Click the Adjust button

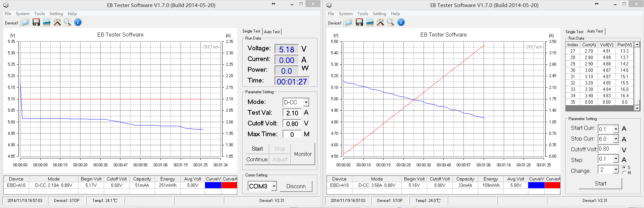point(280,159)
